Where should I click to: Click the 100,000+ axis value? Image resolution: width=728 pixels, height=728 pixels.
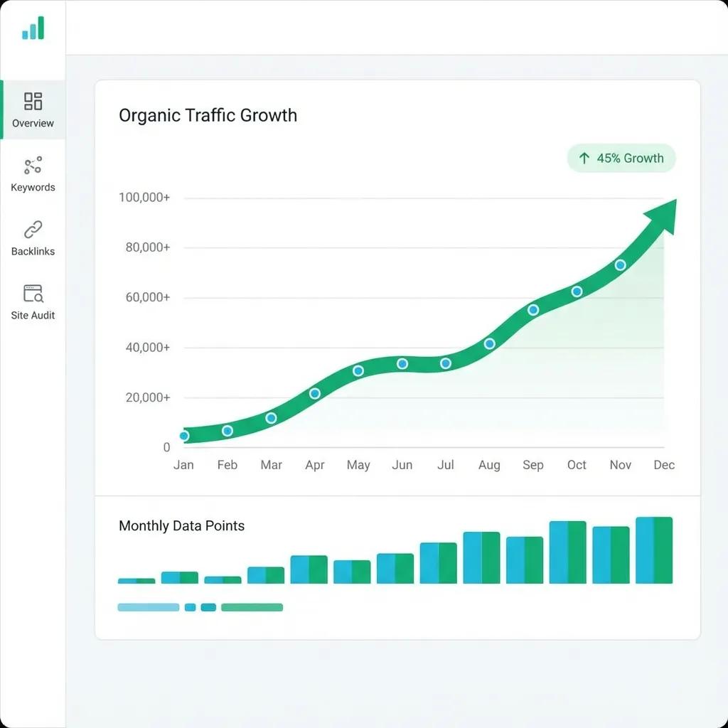tap(144, 198)
